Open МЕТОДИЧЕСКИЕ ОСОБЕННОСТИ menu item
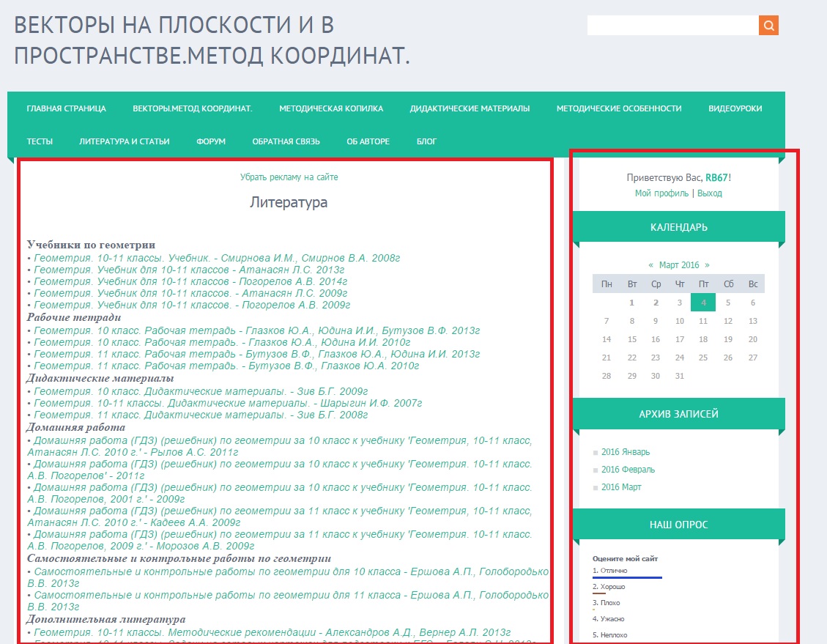The width and height of the screenshot is (827, 644). click(x=619, y=108)
